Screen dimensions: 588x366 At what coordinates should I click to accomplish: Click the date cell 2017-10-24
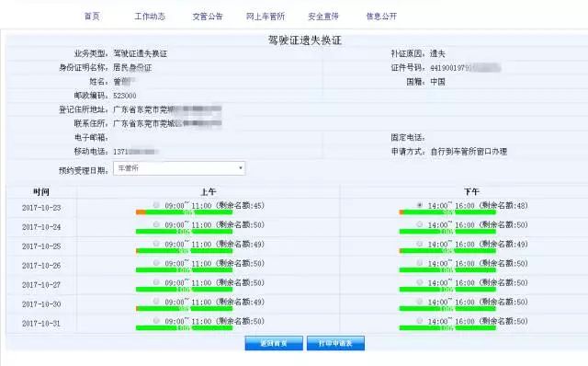click(41, 227)
